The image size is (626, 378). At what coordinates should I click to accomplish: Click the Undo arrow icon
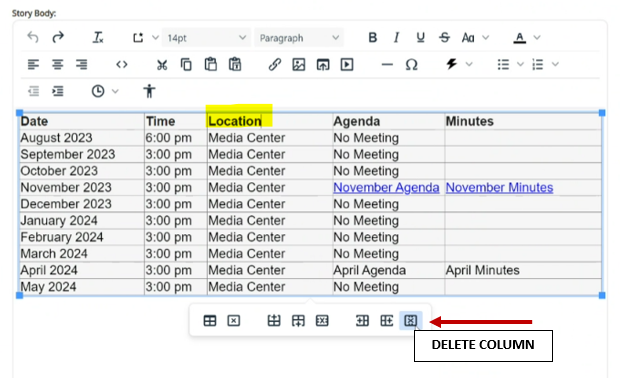(x=33, y=38)
